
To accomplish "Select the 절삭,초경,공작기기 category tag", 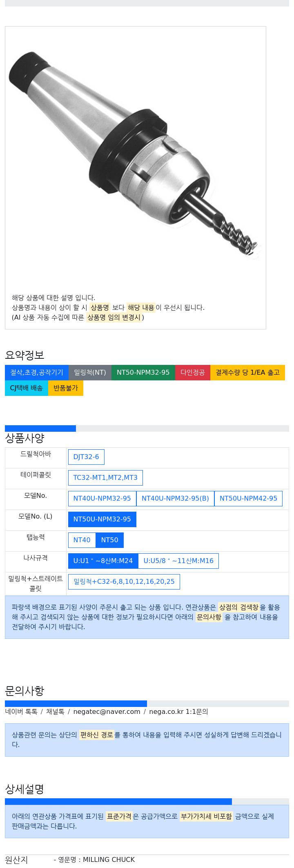I will click(37, 373).
